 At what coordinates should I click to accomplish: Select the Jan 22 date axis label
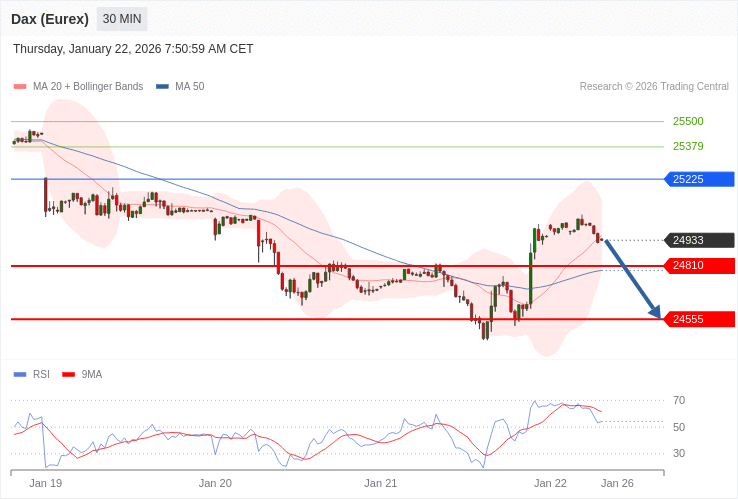(550, 483)
